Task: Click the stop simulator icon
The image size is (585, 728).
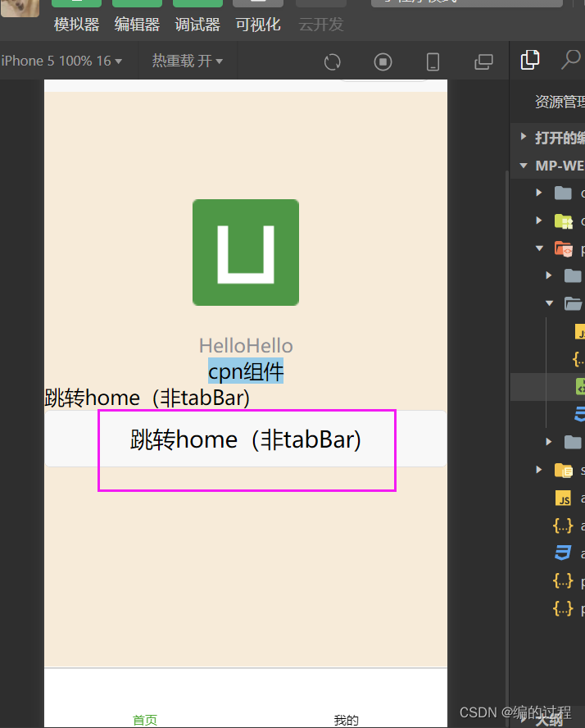Action: click(383, 61)
